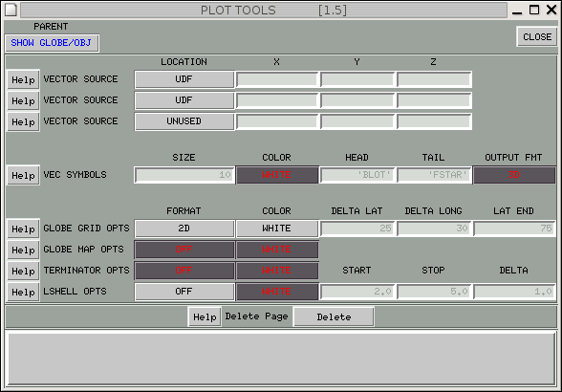Open GLOBE GRID color WHITE dropdown
The width and height of the screenshot is (562, 392).
277,229
